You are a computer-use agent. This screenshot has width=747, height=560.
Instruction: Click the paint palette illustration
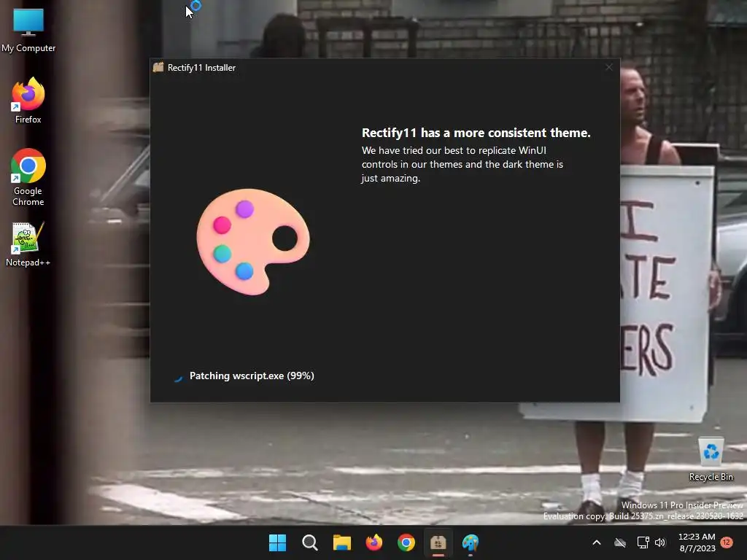253,241
